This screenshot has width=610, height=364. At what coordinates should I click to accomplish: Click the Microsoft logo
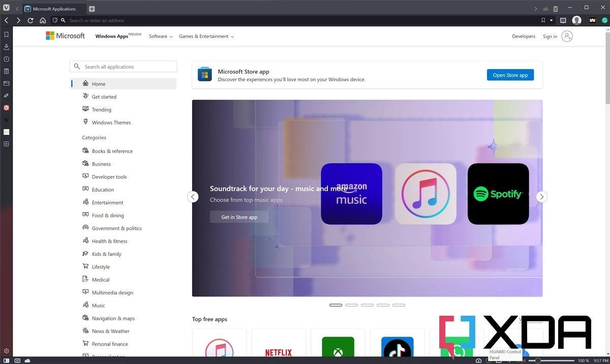65,36
